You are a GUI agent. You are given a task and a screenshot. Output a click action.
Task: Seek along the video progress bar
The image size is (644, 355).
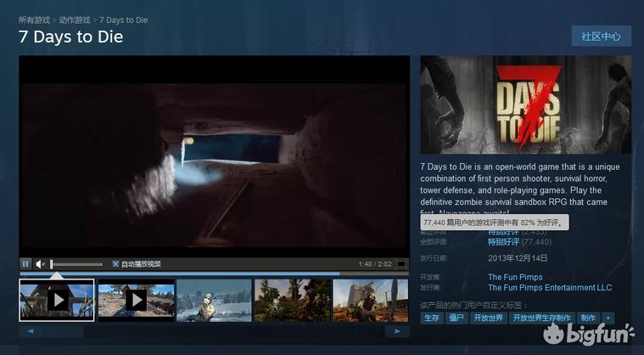[x=214, y=273]
